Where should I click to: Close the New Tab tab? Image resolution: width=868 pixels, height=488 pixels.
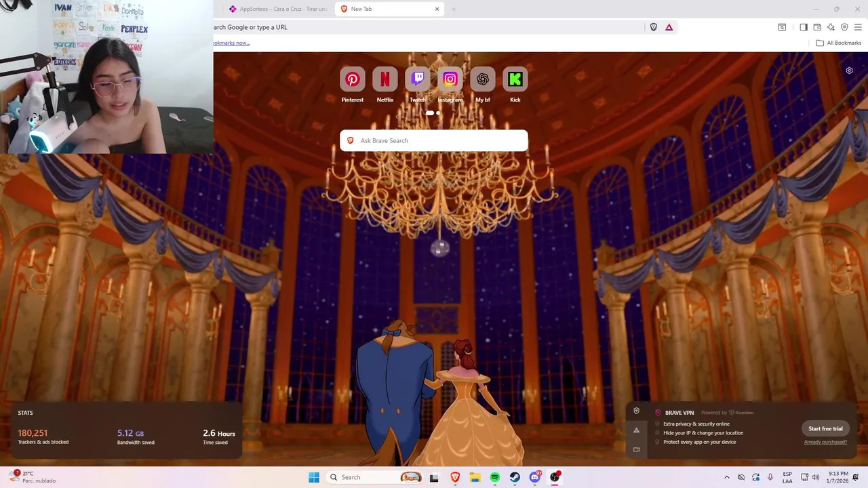(437, 9)
